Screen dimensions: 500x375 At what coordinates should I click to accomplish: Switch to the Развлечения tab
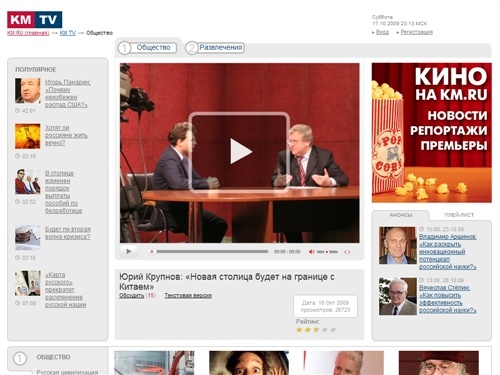coord(215,48)
